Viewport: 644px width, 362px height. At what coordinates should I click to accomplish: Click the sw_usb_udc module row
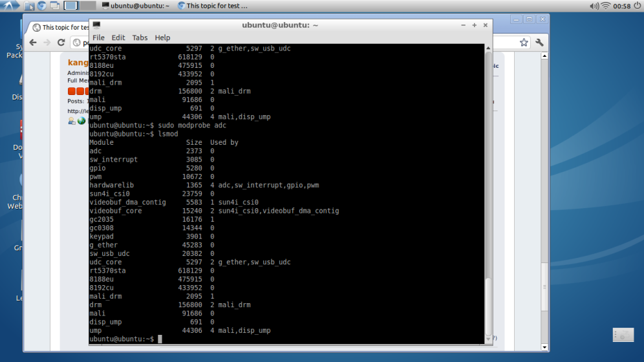click(x=152, y=253)
